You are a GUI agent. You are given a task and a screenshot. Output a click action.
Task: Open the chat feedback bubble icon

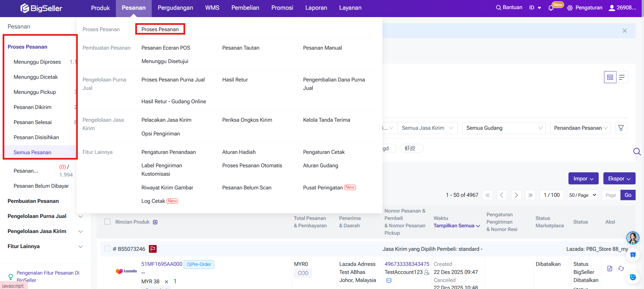click(633, 255)
